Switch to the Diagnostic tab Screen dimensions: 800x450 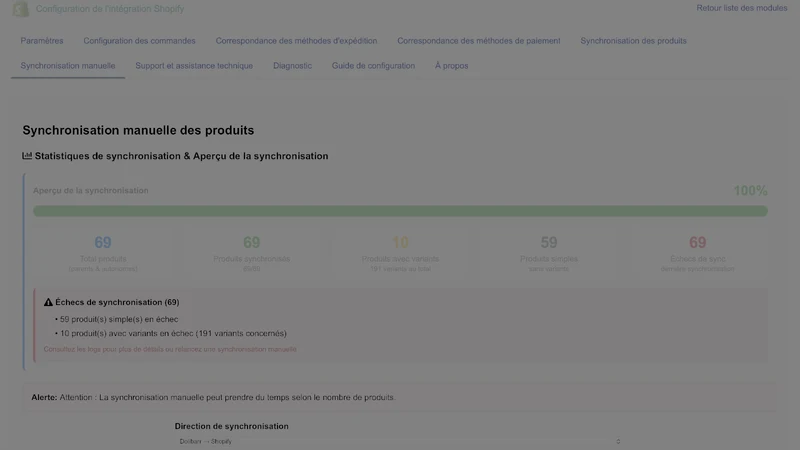point(292,66)
